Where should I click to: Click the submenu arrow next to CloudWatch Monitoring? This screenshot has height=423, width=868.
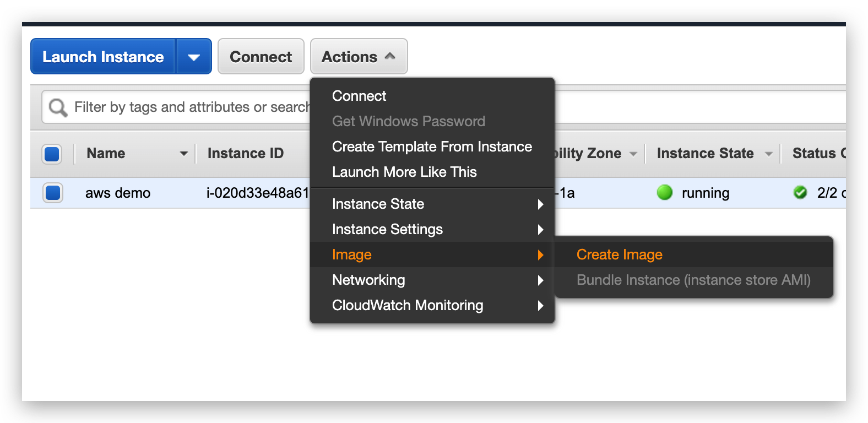pyautogui.click(x=540, y=306)
